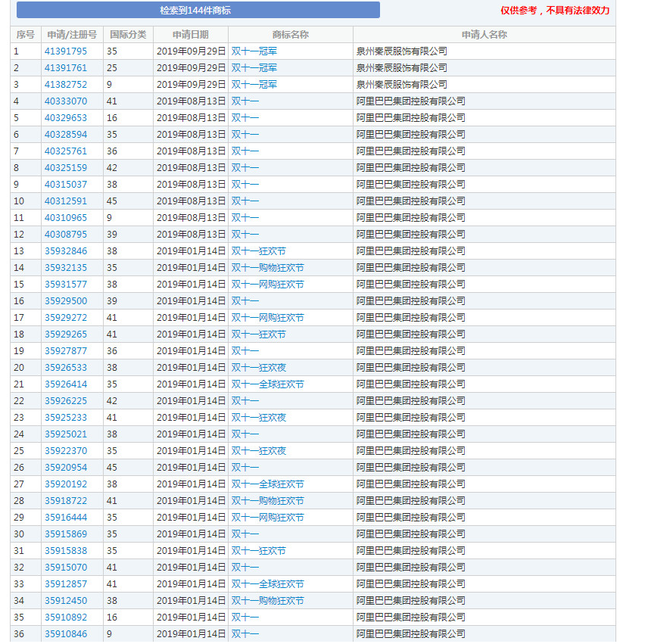Open trademark 双十一网购狂欢节 in row 17

[x=268, y=318]
